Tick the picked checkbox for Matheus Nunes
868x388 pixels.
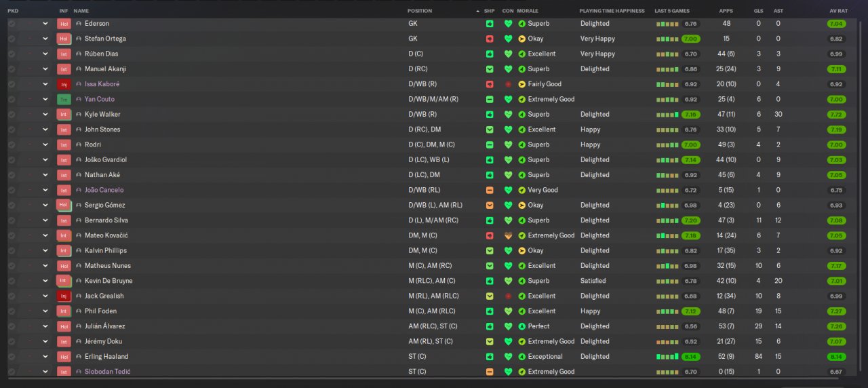(12, 266)
